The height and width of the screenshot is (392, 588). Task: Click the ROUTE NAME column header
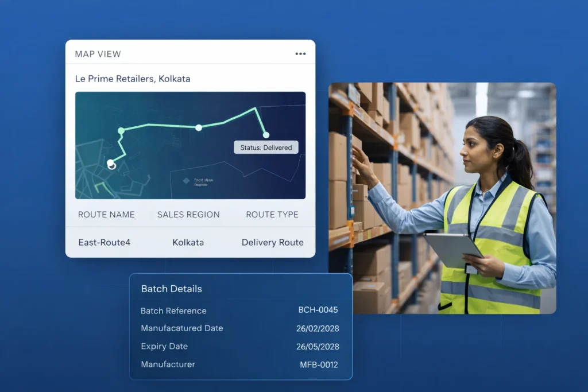pos(106,215)
